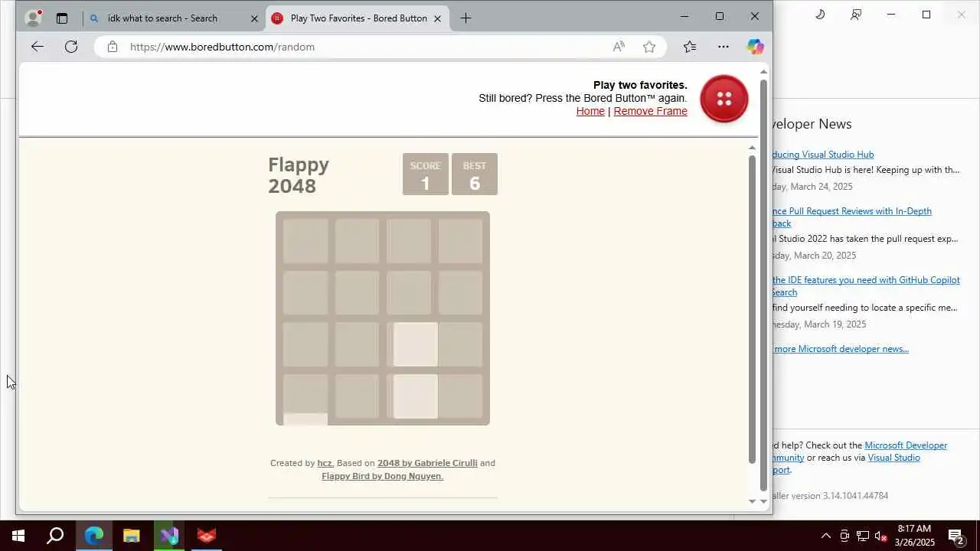Open 'Flappy Bird by Dong Nguyen' link
This screenshot has height=551, width=980.
[382, 476]
